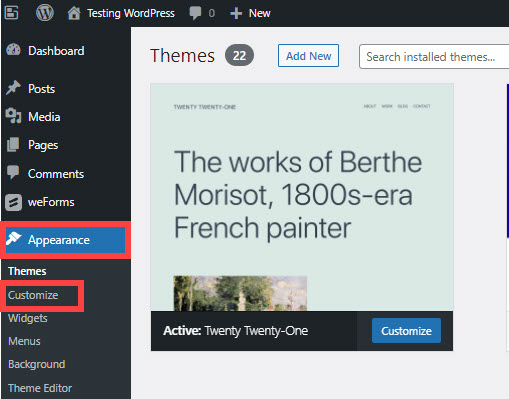
Task: Click the Twenty Twenty-One theme screenshot
Action: tap(302, 197)
